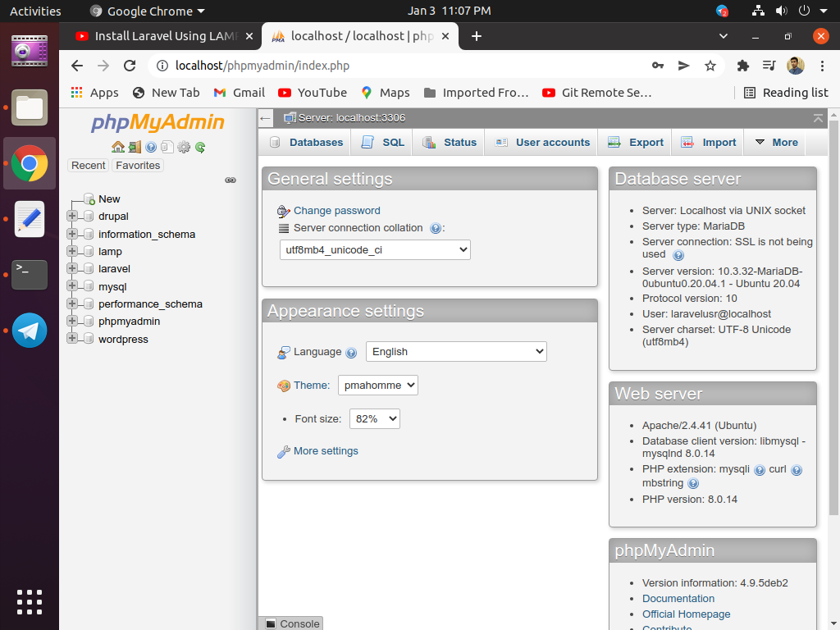Open Terminal from the Ubuntu dock

pyautogui.click(x=30, y=274)
